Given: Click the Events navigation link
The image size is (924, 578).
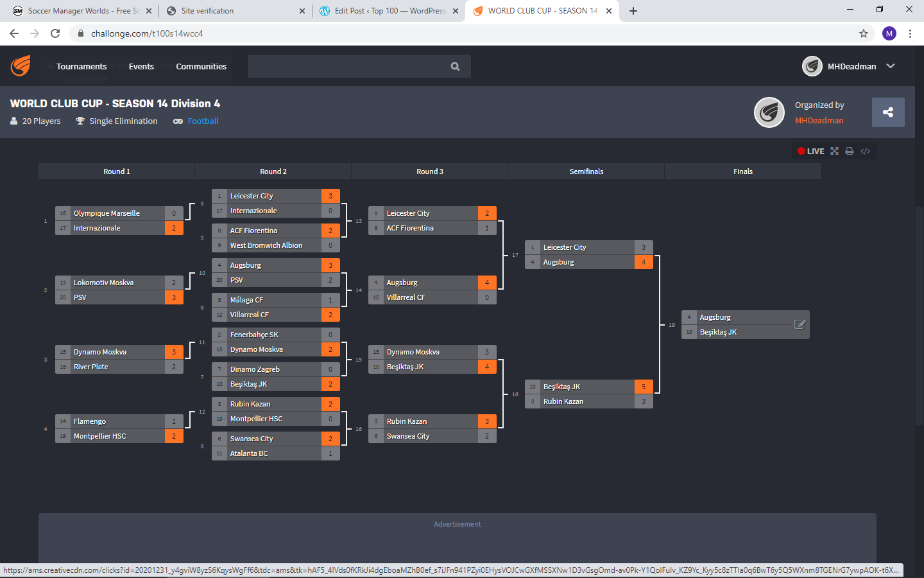Looking at the screenshot, I should pos(141,66).
